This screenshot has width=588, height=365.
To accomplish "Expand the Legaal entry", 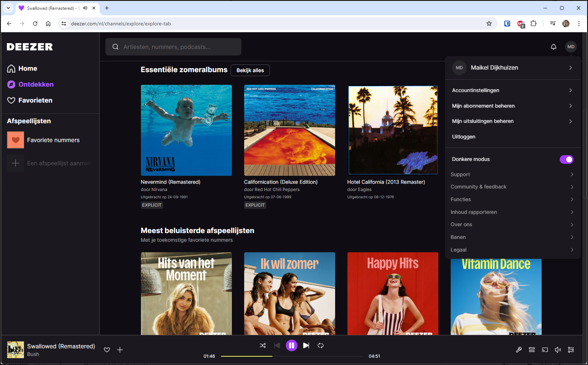I will (513, 250).
